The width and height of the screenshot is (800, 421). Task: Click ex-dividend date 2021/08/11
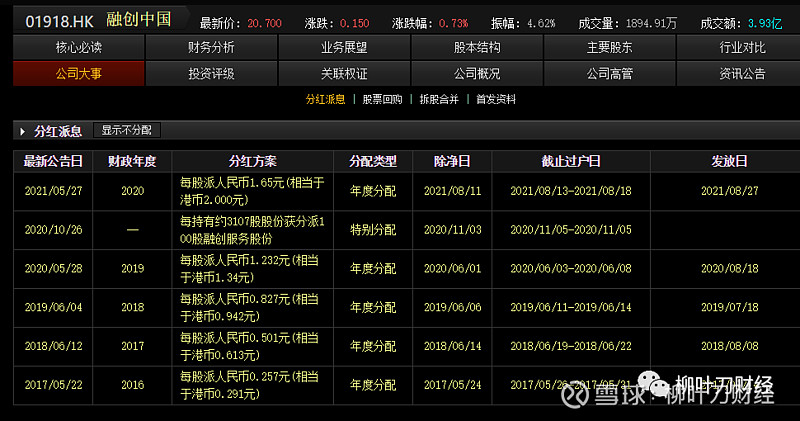coord(453,191)
